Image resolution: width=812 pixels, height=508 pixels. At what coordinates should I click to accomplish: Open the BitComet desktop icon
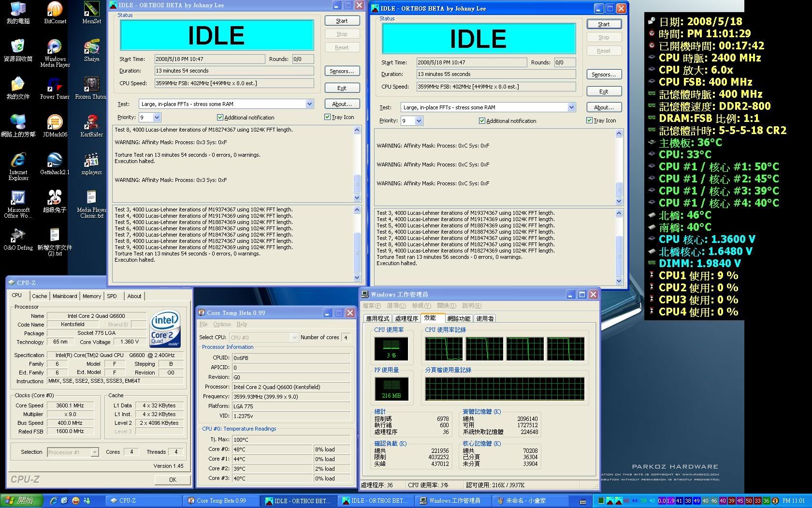pos(55,13)
